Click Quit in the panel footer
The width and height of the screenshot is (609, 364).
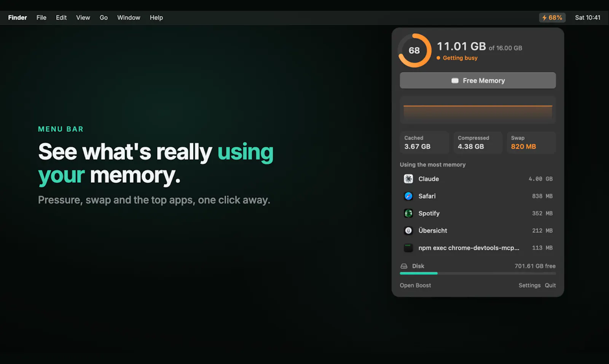[x=550, y=285]
